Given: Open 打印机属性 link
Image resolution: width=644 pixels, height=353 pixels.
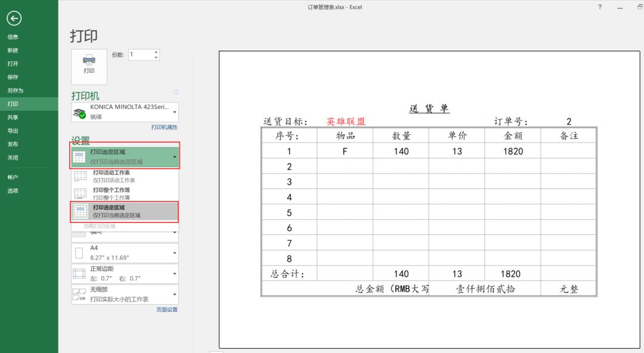Looking at the screenshot, I should (x=165, y=128).
